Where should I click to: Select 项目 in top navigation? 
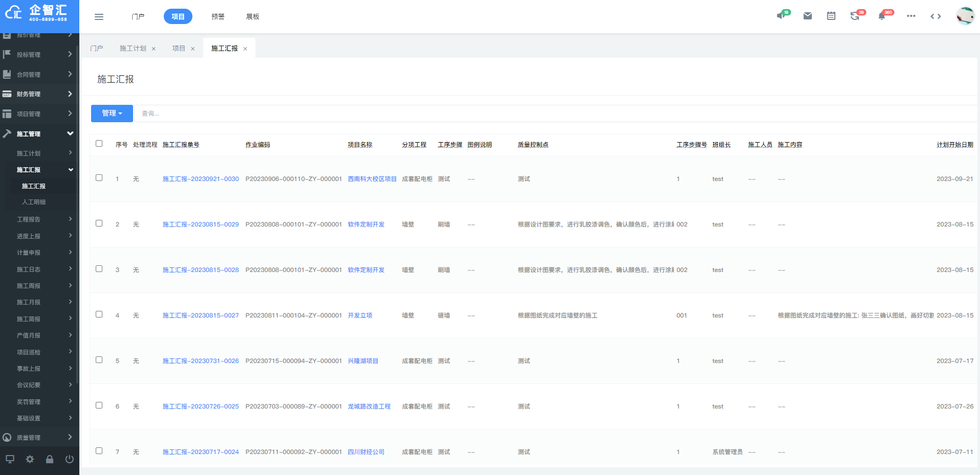click(178, 17)
